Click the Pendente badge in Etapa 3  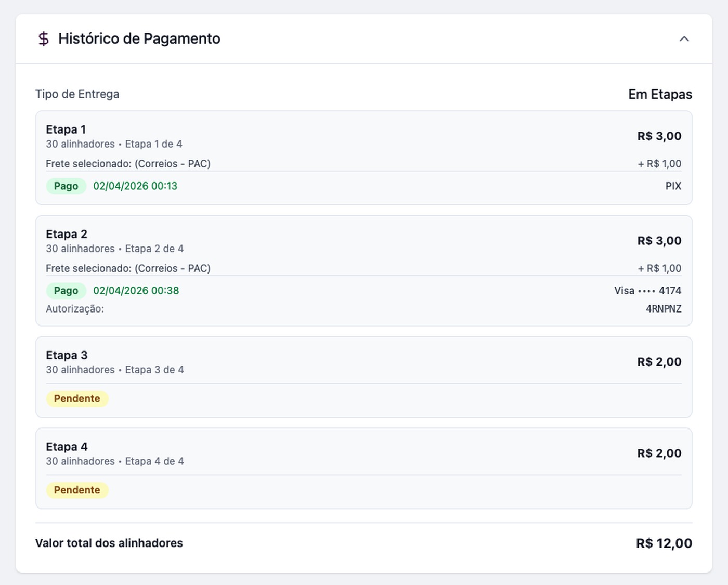point(77,399)
